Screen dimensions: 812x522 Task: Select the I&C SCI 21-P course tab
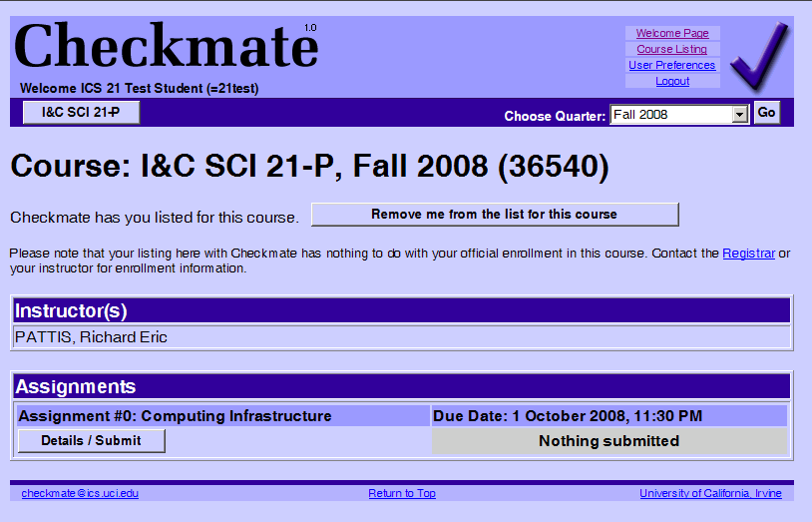coord(81,113)
